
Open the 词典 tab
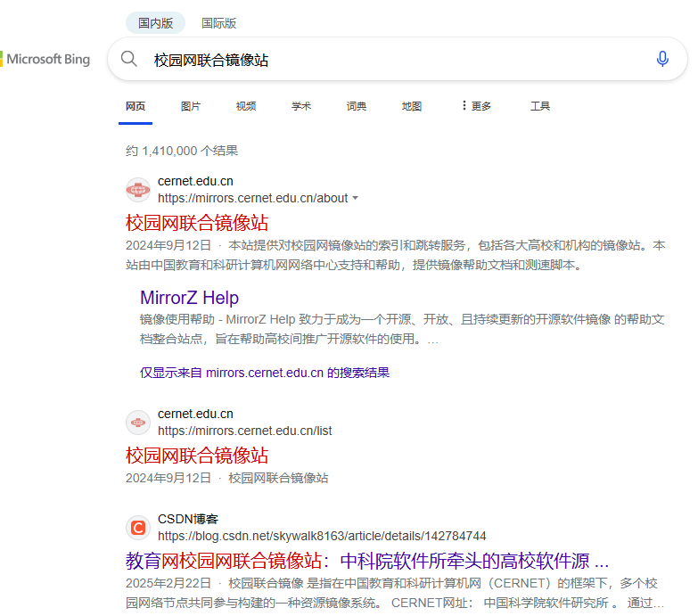pyautogui.click(x=356, y=106)
